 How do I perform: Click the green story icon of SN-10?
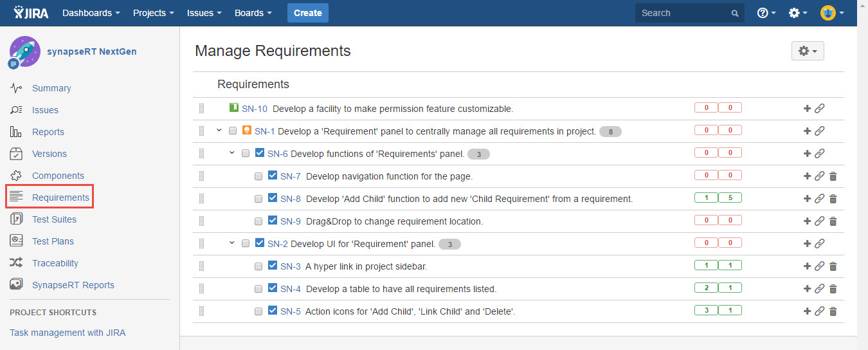pyautogui.click(x=234, y=108)
